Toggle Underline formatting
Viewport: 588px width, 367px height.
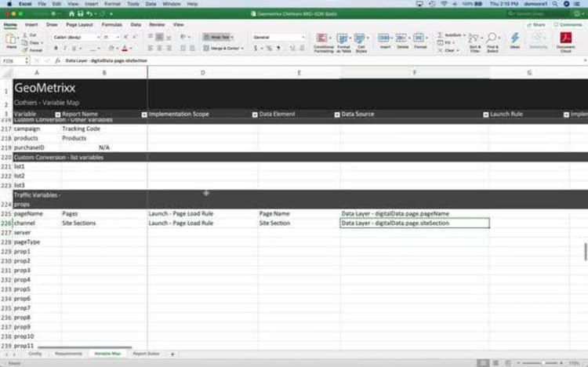[x=74, y=48]
